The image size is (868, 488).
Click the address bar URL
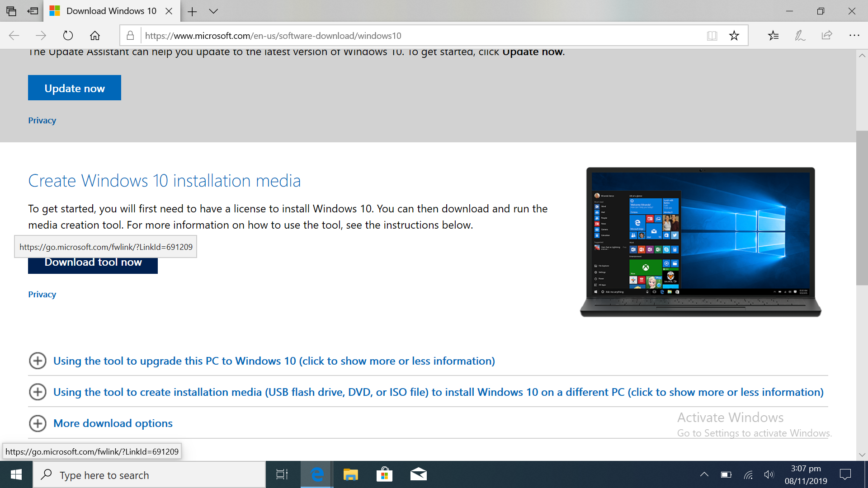click(273, 36)
